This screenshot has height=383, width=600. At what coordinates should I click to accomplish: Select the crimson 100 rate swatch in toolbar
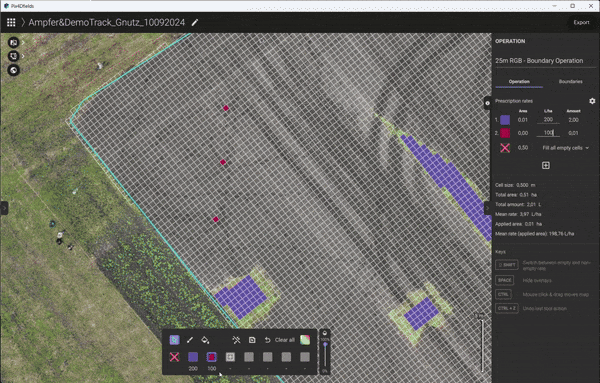[212, 357]
